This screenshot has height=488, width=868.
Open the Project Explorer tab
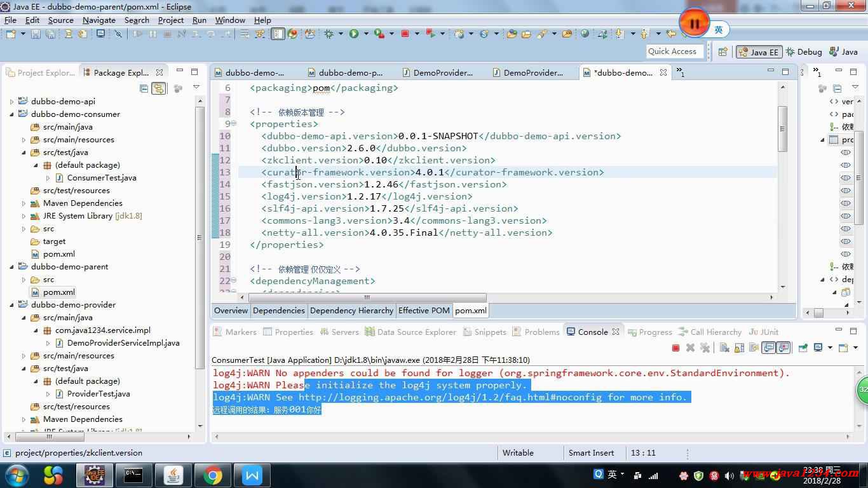pos(41,72)
